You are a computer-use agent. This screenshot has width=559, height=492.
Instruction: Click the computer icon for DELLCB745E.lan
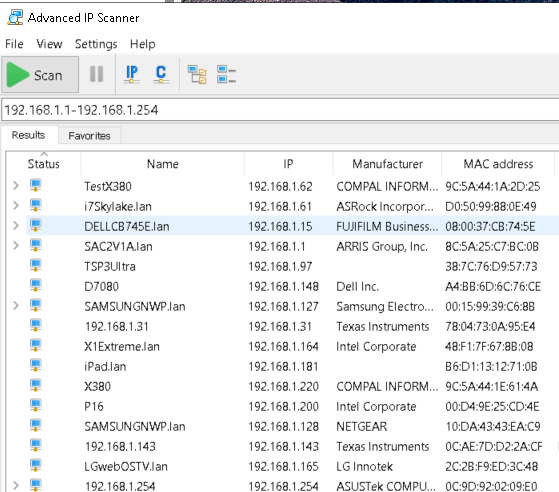coord(36,225)
